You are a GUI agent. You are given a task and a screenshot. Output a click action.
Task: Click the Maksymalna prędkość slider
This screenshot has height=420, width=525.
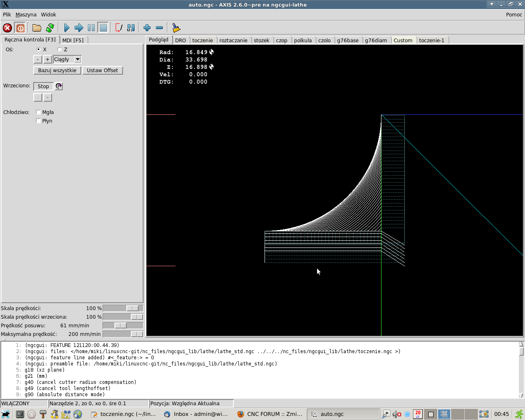[x=123, y=334]
